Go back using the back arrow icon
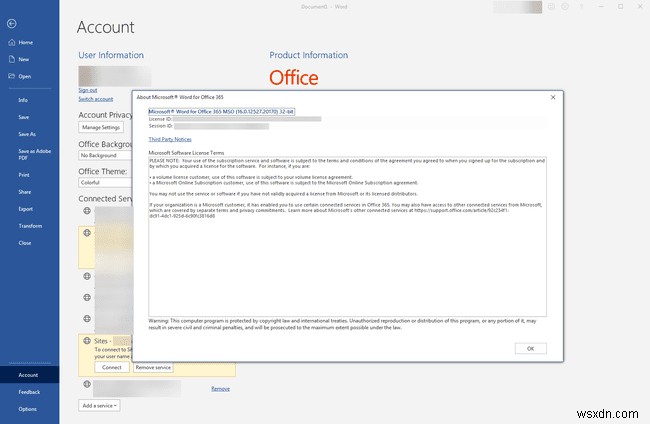This screenshot has width=650, height=424. 12,24
